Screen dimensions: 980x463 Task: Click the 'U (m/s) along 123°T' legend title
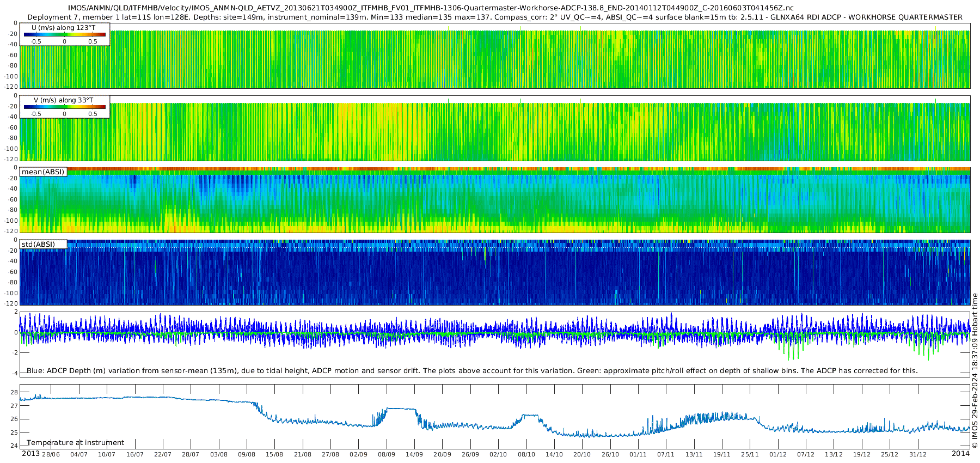63,27
